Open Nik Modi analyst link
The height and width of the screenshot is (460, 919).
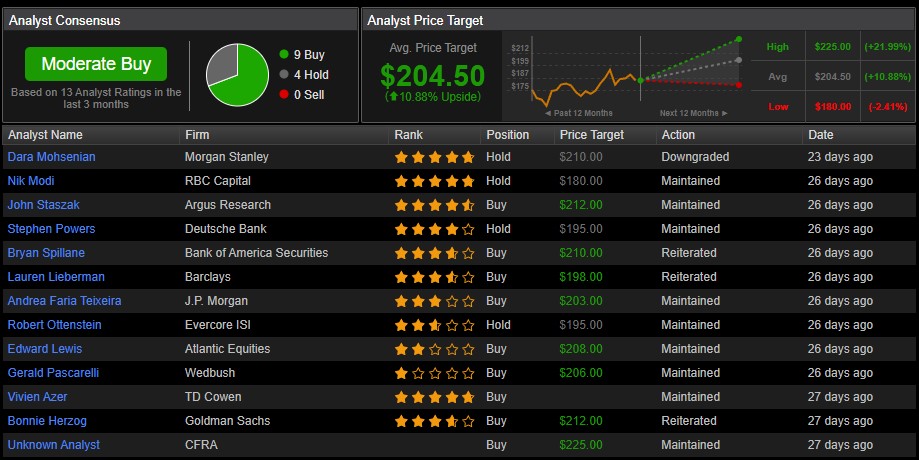[31, 181]
